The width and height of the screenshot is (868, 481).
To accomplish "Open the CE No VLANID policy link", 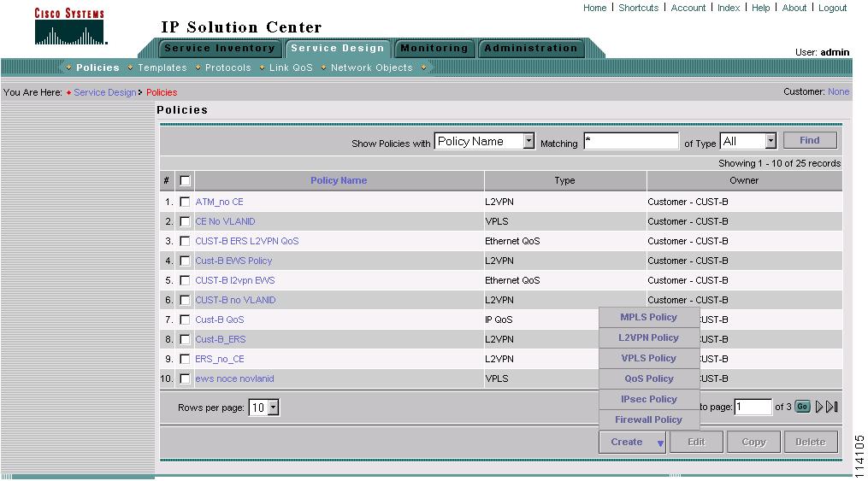I will point(225,221).
